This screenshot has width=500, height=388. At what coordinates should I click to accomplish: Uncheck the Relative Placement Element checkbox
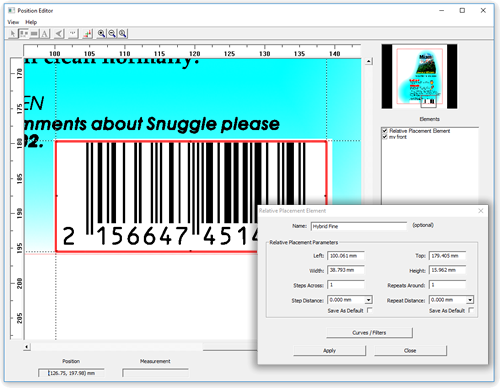click(x=385, y=131)
